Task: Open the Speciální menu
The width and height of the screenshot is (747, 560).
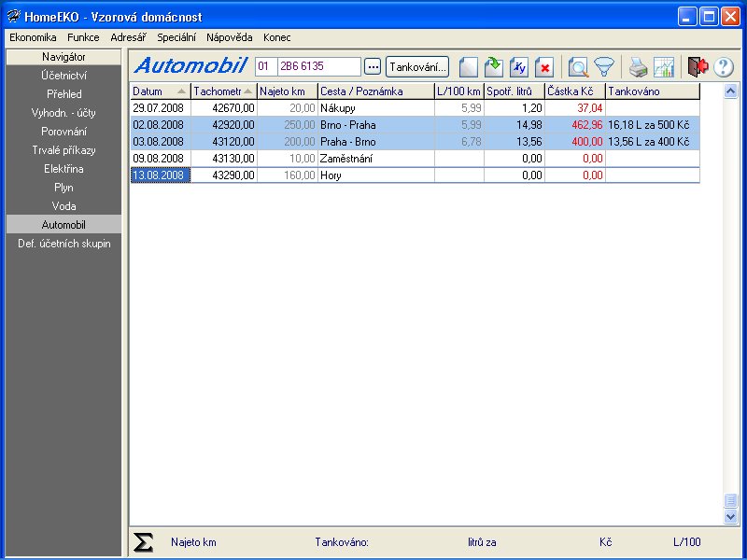Action: 176,37
